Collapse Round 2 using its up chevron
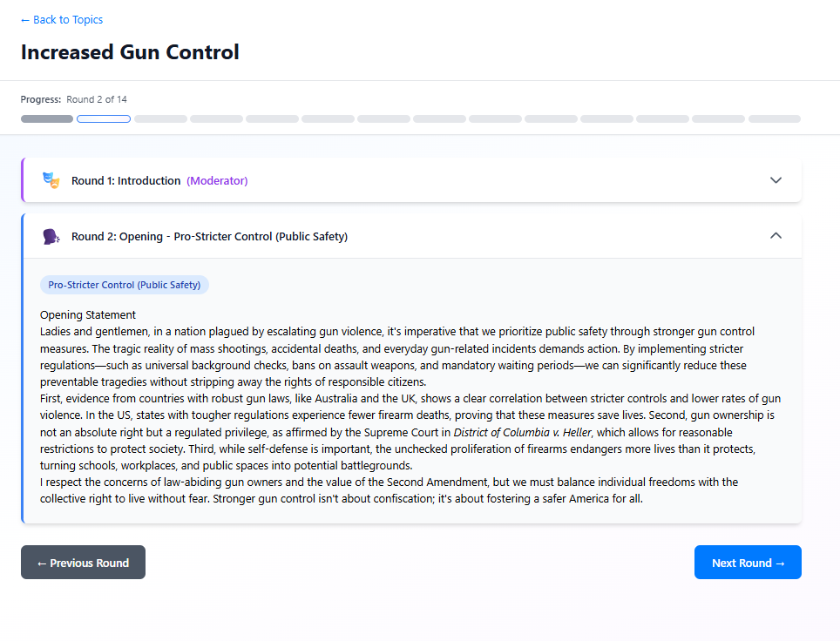The width and height of the screenshot is (840, 641). pyautogui.click(x=776, y=236)
